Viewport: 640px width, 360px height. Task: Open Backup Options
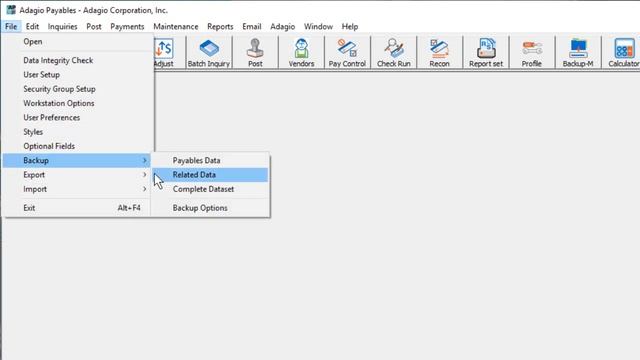click(210, 208)
